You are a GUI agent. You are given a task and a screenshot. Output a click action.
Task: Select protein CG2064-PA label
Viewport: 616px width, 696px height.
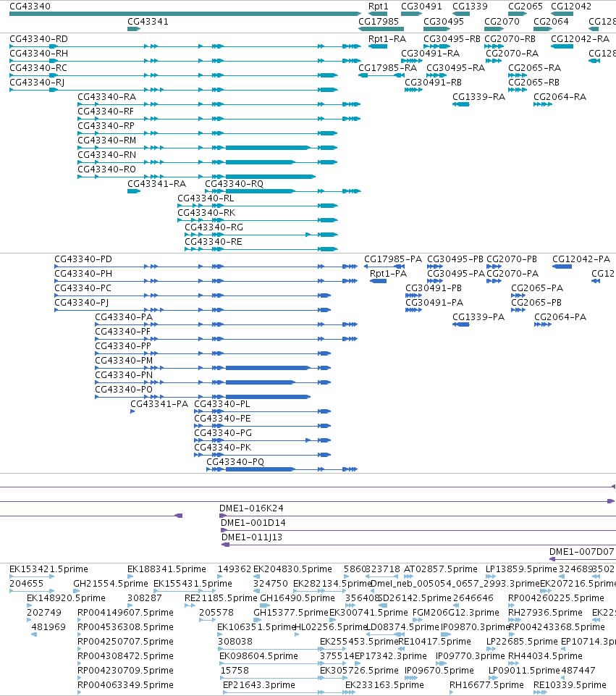[x=560, y=317]
